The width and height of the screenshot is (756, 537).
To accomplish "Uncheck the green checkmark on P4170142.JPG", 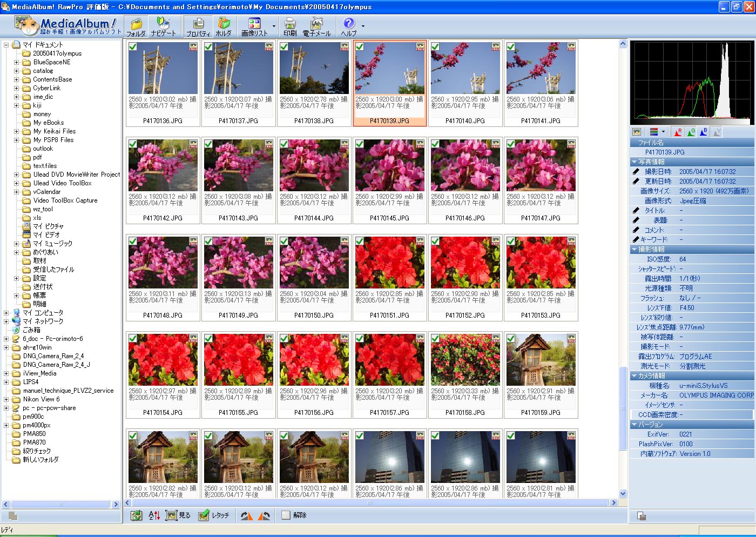I will coord(132,144).
